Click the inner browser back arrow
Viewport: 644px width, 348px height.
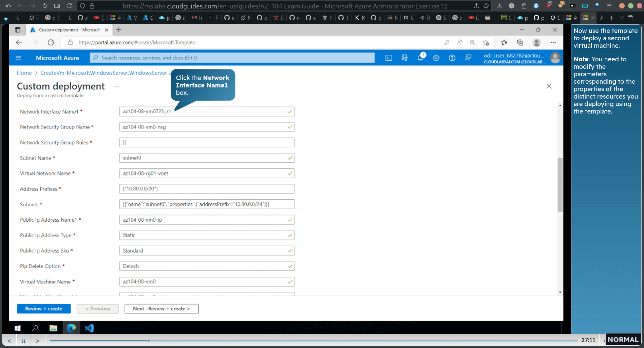pyautogui.click(x=19, y=42)
